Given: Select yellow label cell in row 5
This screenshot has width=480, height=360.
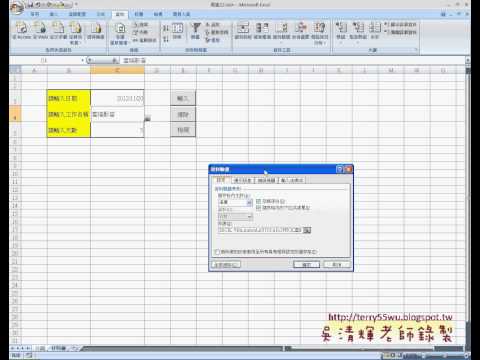Looking at the screenshot, I should click(x=69, y=130).
